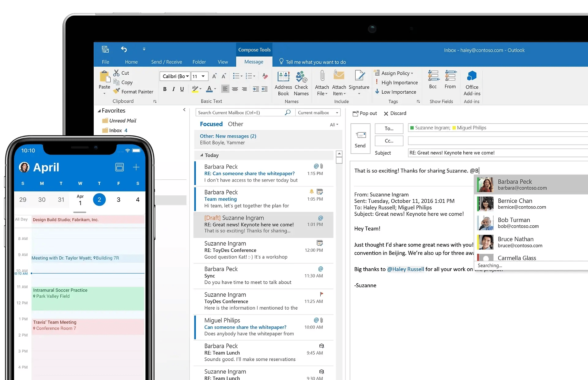The image size is (588, 380).
Task: Open Office Add-ins
Action: click(x=472, y=83)
